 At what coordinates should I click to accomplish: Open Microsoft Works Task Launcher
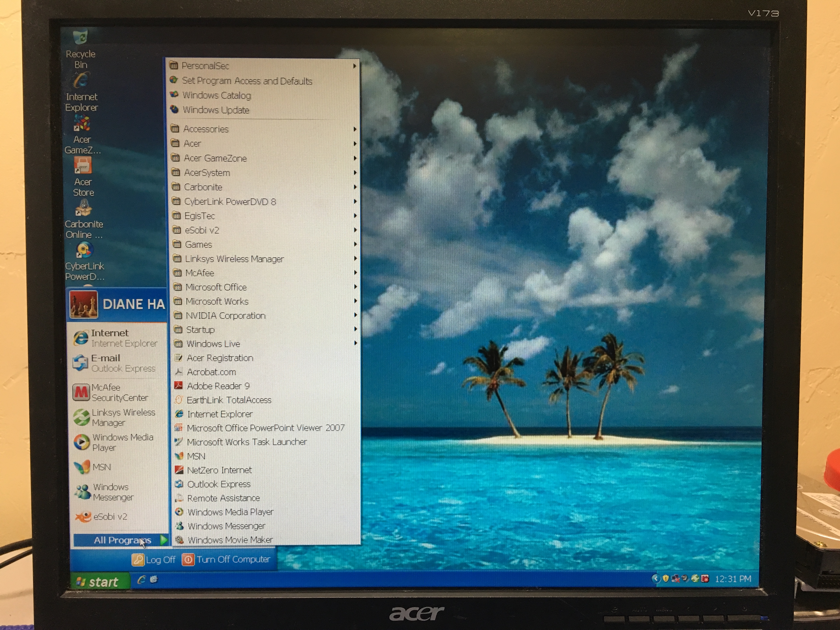point(265,442)
